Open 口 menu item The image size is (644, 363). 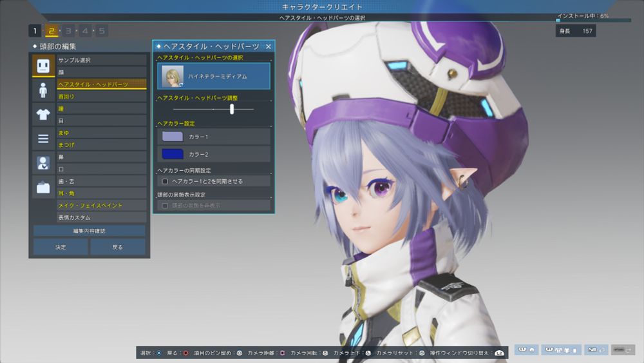point(102,169)
